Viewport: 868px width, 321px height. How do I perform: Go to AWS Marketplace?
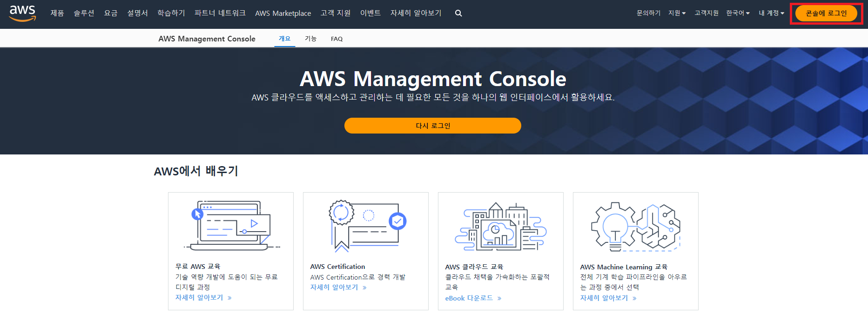pyautogui.click(x=283, y=13)
